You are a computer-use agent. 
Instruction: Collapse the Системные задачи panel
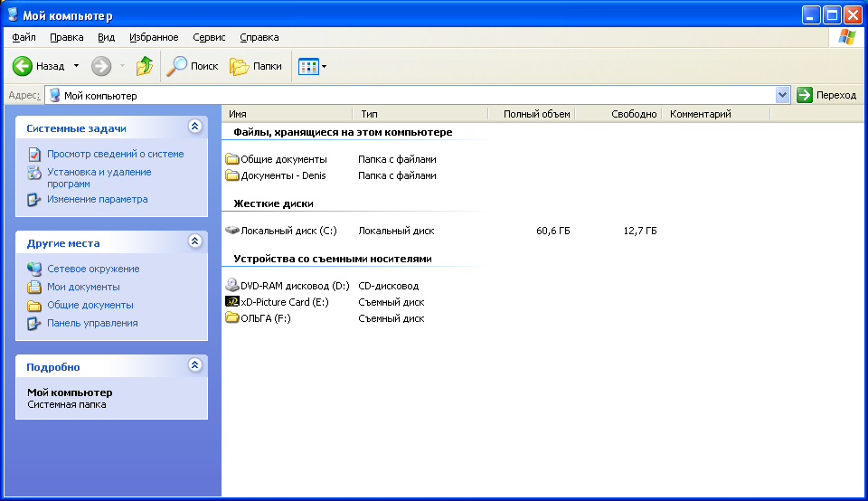194,128
